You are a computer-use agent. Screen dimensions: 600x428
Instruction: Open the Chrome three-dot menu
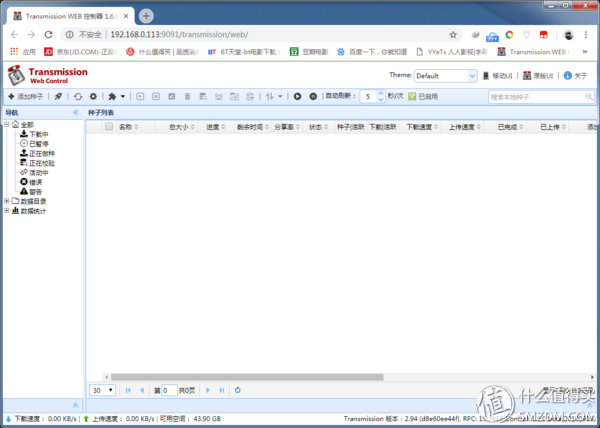[x=586, y=35]
